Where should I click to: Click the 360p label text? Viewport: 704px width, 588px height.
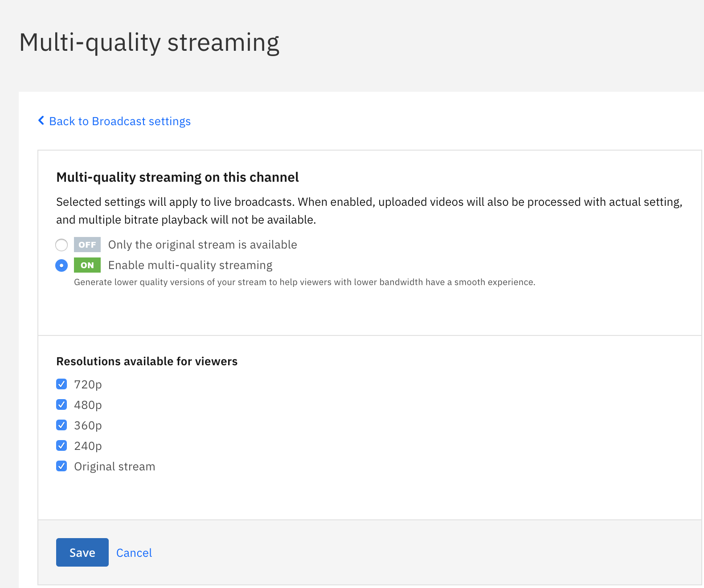[88, 425]
